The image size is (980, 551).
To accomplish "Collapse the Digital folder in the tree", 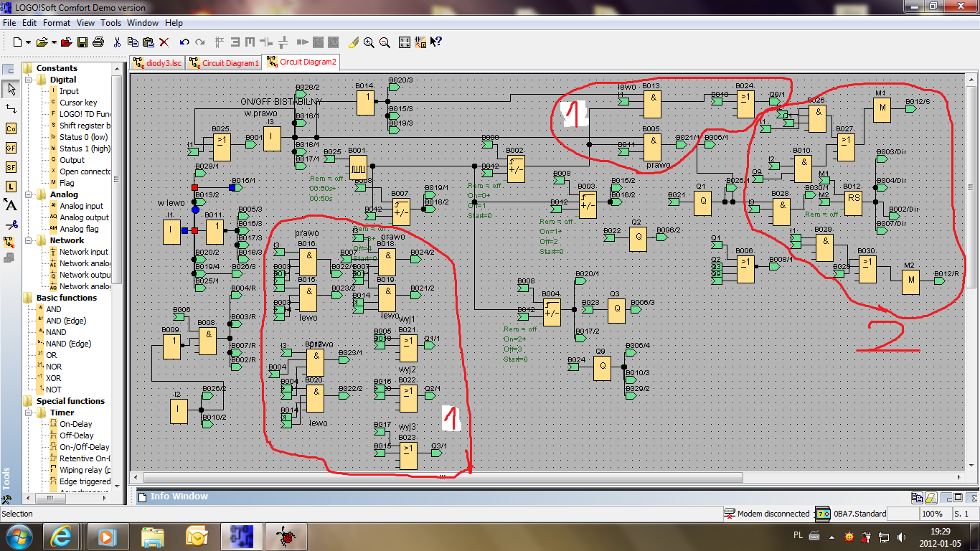I will (x=29, y=80).
